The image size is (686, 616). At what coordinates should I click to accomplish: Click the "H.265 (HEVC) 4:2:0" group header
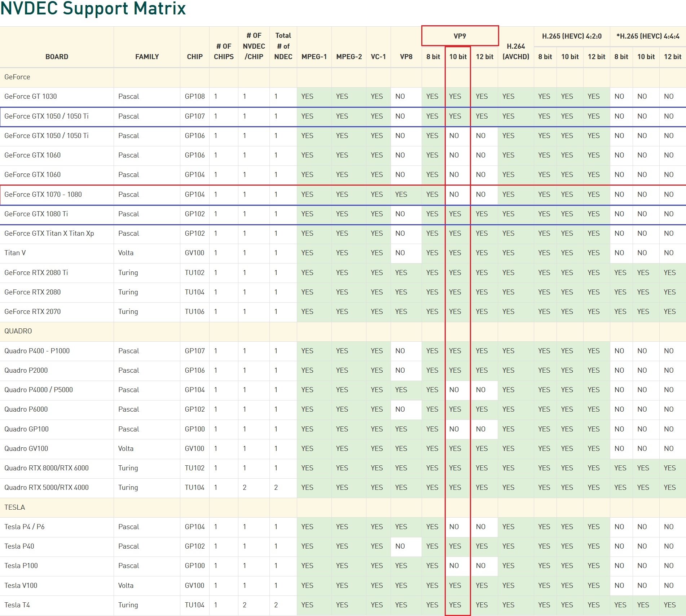tap(572, 36)
